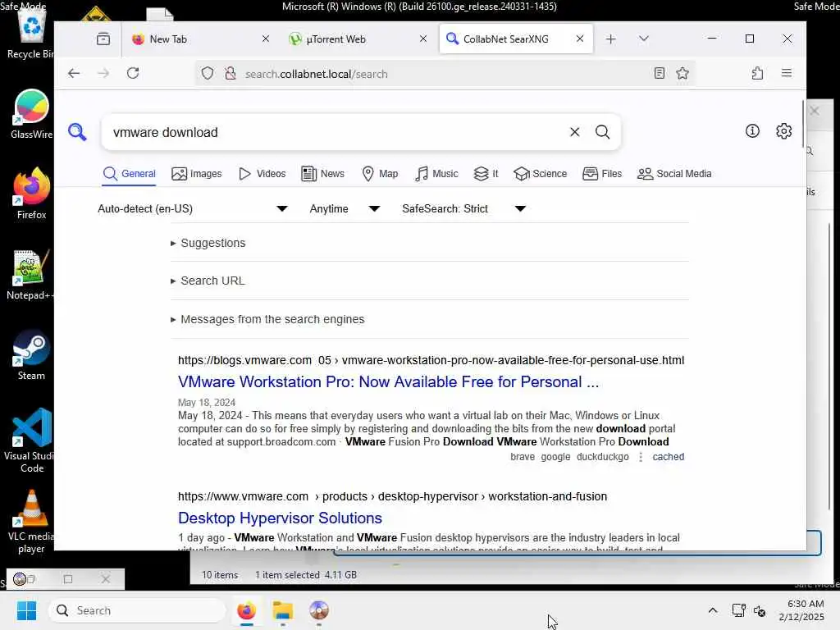Open cached version of first result

tap(668, 456)
